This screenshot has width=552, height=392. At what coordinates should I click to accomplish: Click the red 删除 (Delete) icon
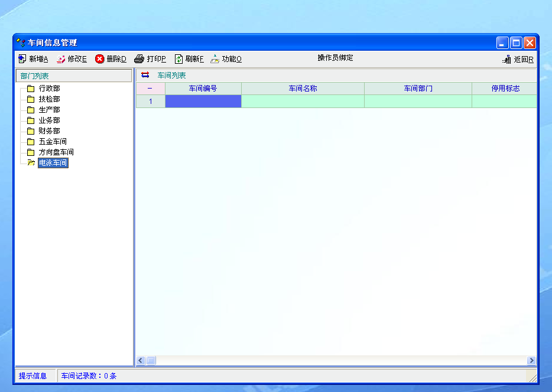coord(100,59)
